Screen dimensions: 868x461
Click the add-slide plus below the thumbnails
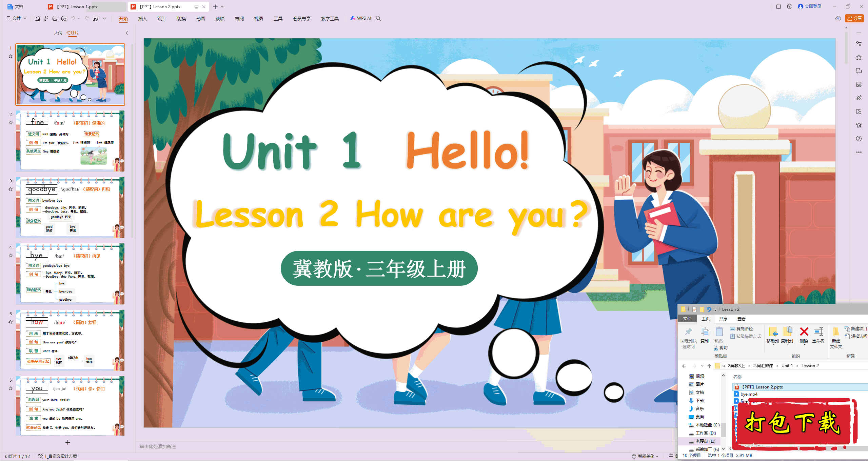click(x=68, y=442)
